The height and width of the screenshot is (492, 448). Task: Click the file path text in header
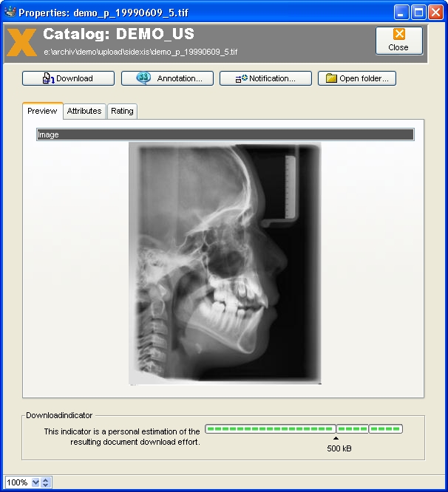pyautogui.click(x=140, y=52)
